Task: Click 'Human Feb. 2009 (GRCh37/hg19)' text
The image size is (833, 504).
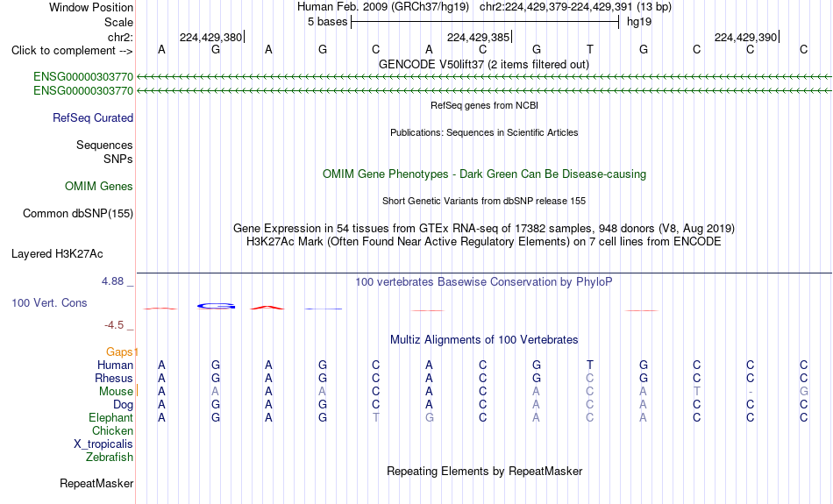Action: point(383,7)
